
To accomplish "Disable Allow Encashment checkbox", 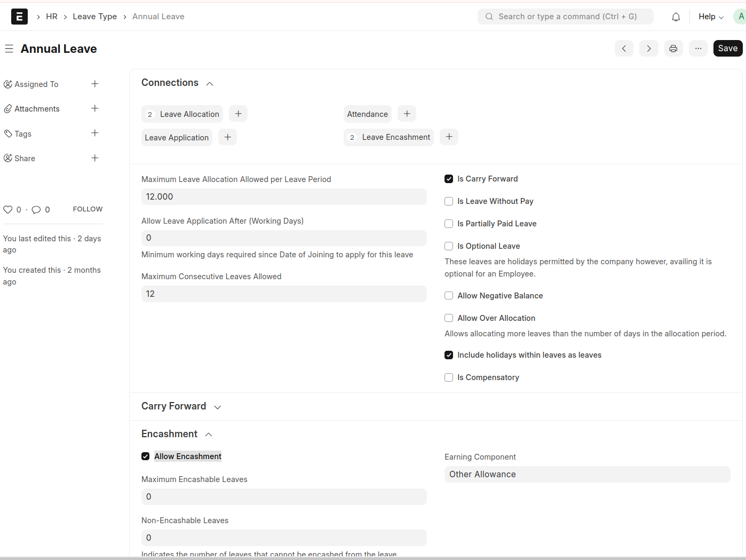I will 146,456.
